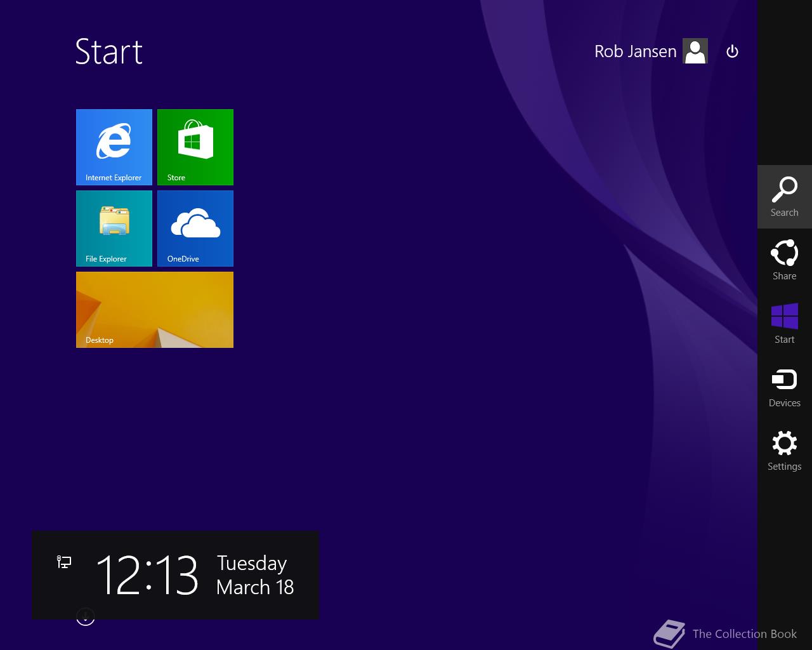The image size is (812, 650).
Task: Open the Share charm
Action: pyautogui.click(x=785, y=260)
